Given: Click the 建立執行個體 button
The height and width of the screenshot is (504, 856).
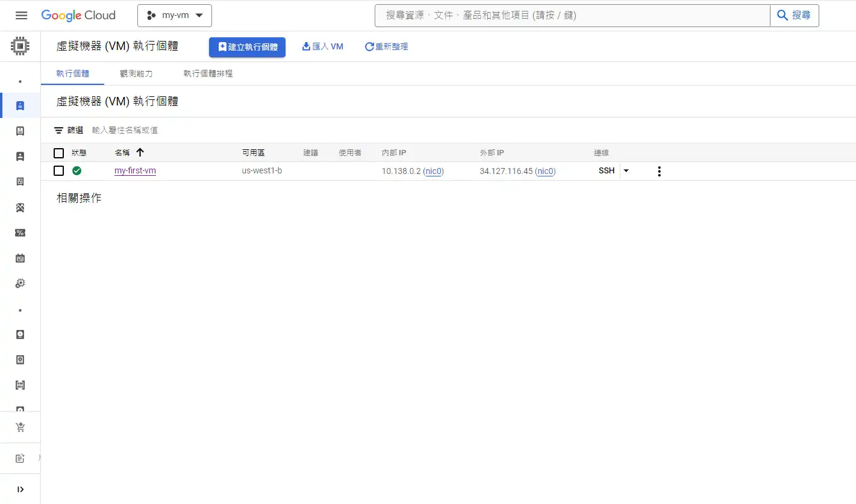Looking at the screenshot, I should [x=247, y=47].
